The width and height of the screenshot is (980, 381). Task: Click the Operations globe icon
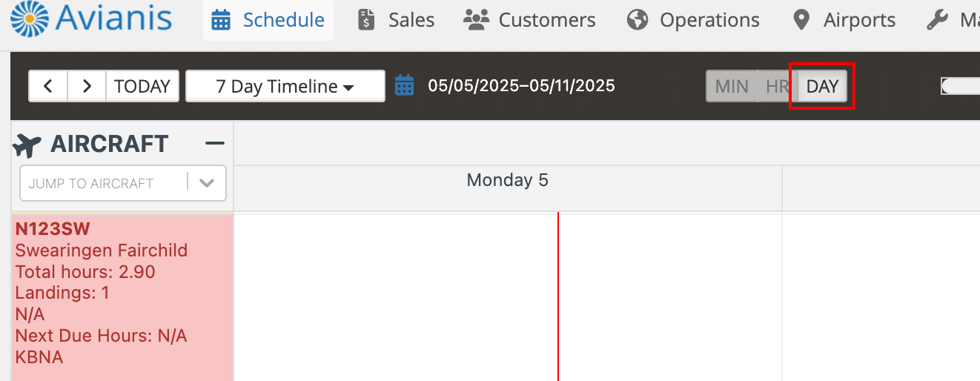638,20
